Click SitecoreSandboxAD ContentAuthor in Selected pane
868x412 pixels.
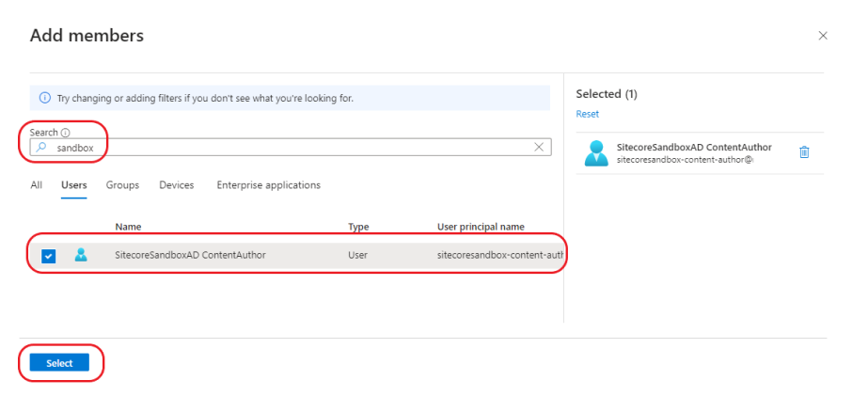694,148
